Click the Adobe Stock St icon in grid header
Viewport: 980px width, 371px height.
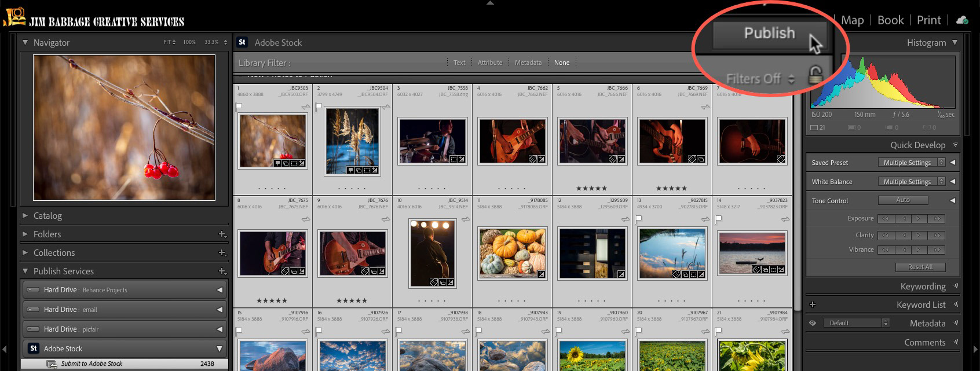coord(242,42)
